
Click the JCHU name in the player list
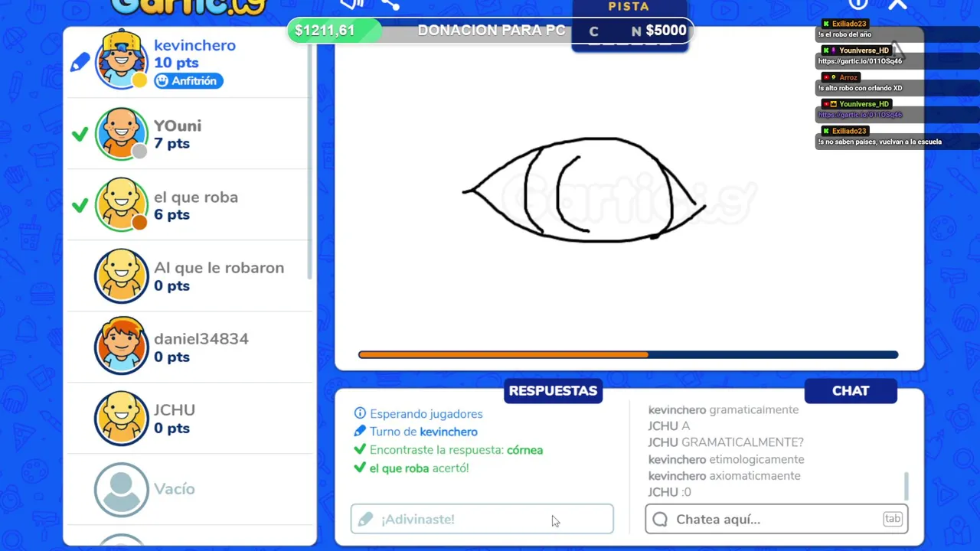coord(175,410)
